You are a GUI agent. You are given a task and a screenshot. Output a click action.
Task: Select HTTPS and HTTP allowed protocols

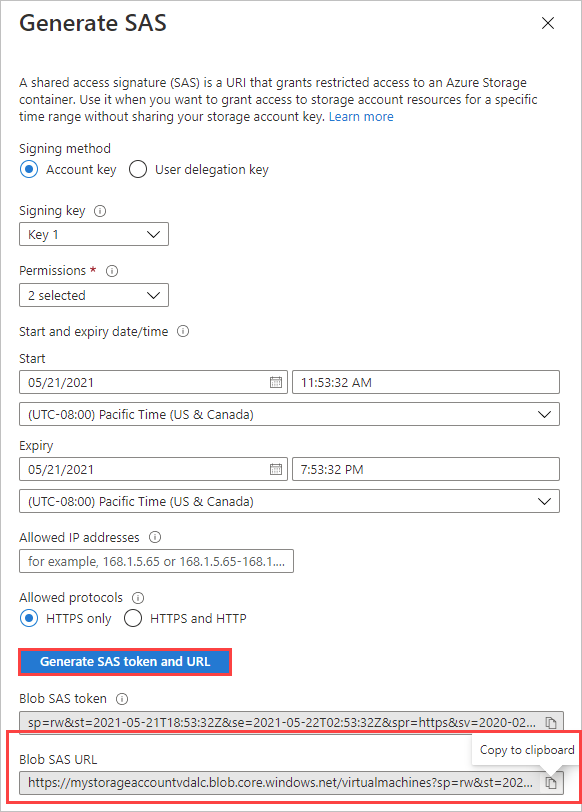coord(134,618)
